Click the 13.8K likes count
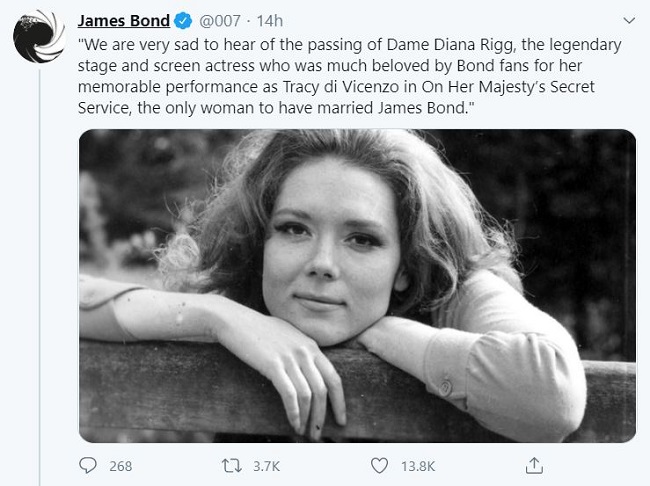 pos(417,466)
